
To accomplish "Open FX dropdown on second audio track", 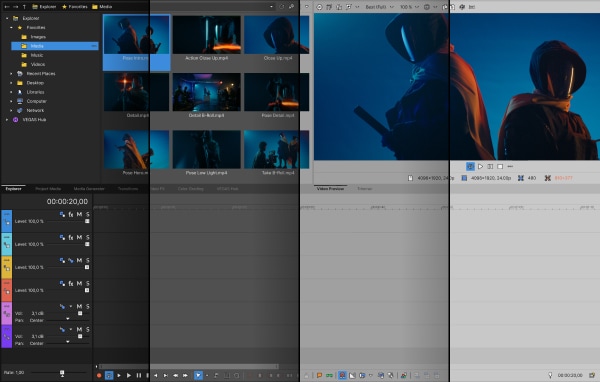I will point(71,330).
